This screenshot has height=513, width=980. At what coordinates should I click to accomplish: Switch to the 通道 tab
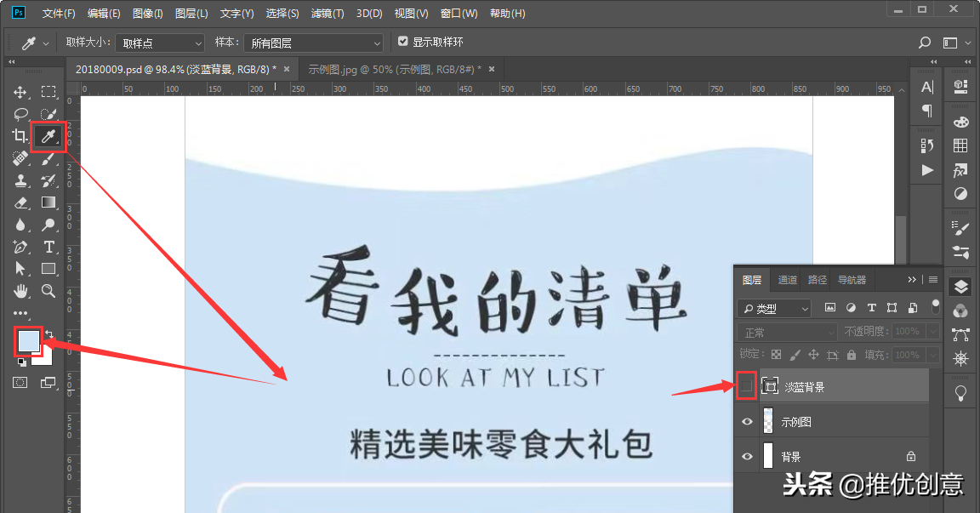click(788, 280)
